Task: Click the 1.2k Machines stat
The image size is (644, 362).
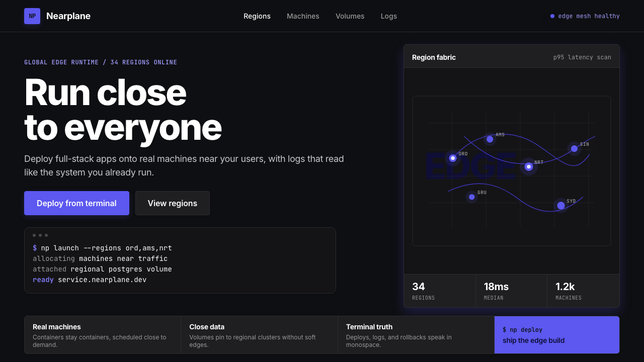Action: [583, 291]
